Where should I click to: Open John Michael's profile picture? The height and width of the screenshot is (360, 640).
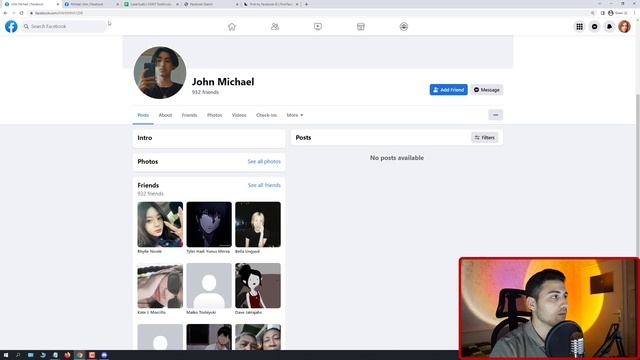160,73
